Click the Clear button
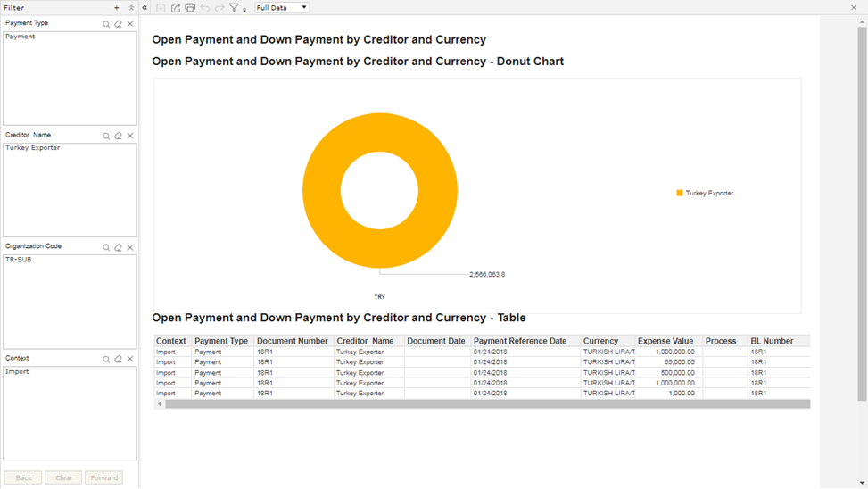This screenshot has width=868, height=489. pos(63,478)
